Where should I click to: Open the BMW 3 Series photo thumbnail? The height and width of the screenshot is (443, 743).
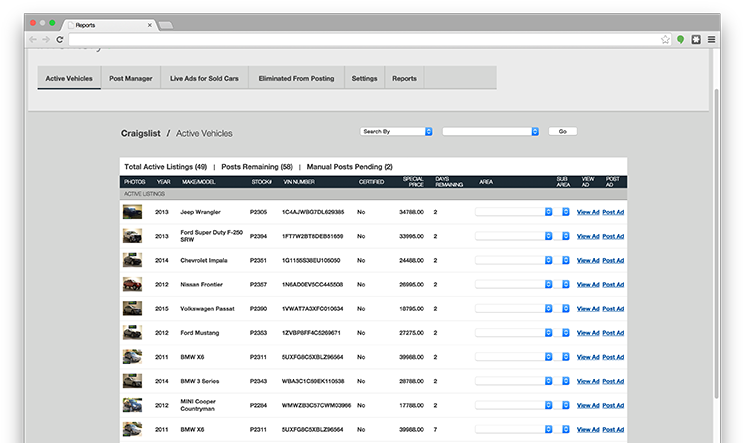(x=132, y=381)
